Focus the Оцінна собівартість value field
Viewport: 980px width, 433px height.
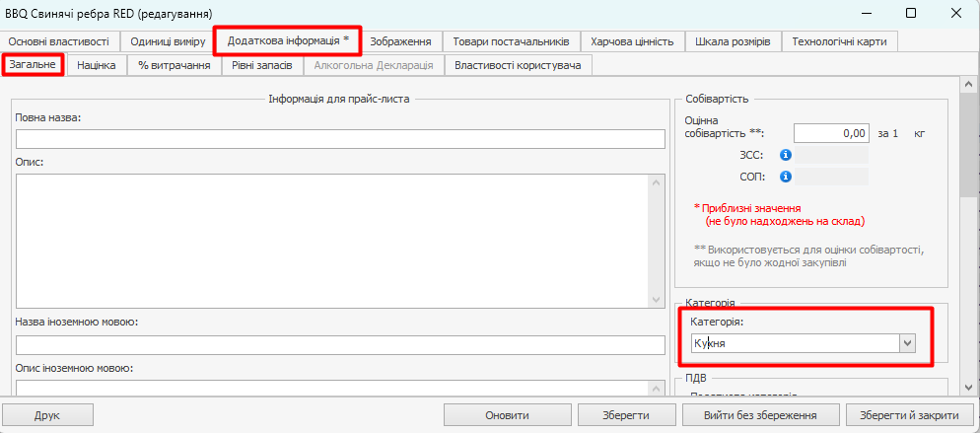coord(831,133)
